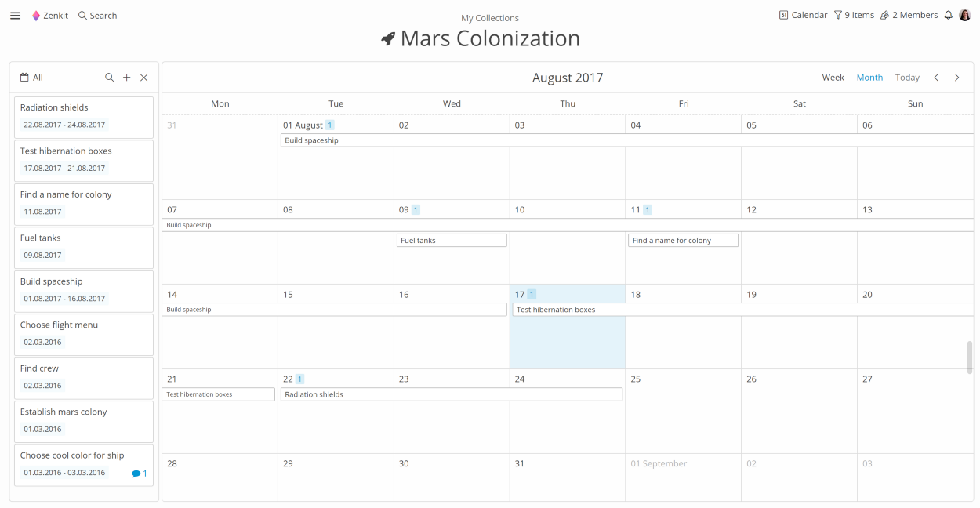
Task: Open the comment bubble on Choose cool color for ship
Action: (x=136, y=474)
